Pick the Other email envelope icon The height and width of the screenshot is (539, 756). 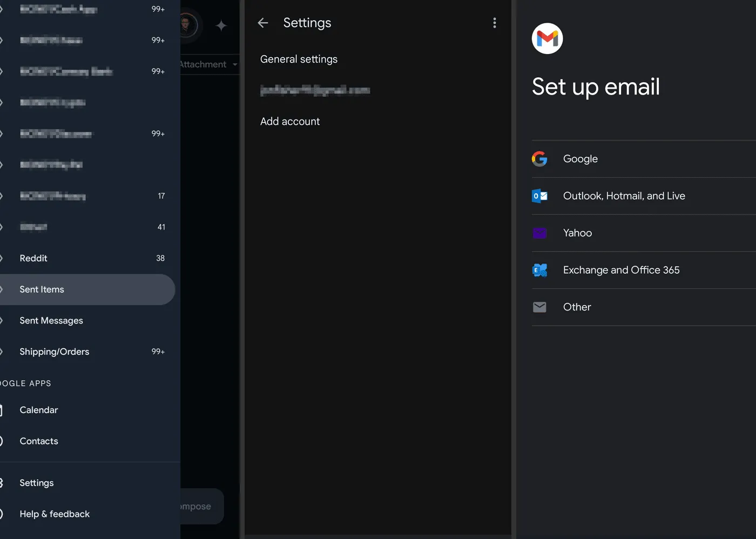click(539, 307)
